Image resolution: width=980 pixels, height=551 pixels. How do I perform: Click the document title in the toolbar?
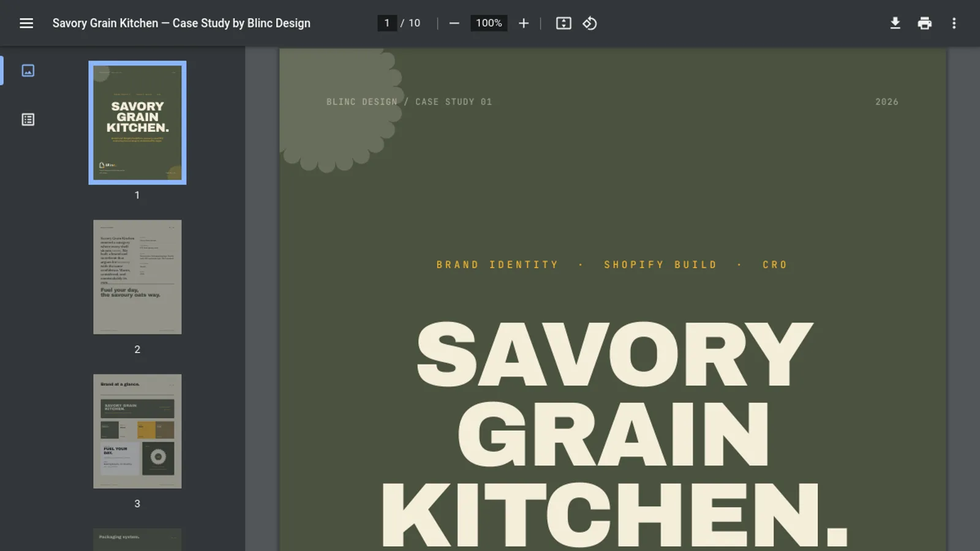tap(181, 23)
